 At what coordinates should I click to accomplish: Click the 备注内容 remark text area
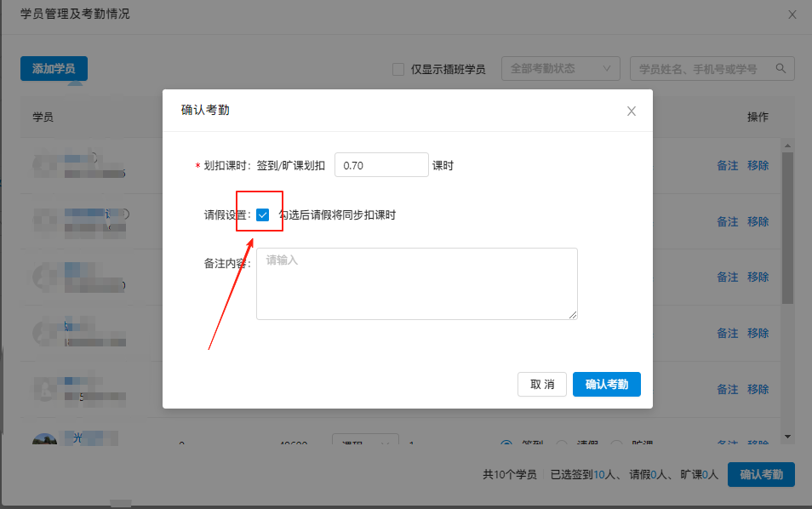(416, 283)
